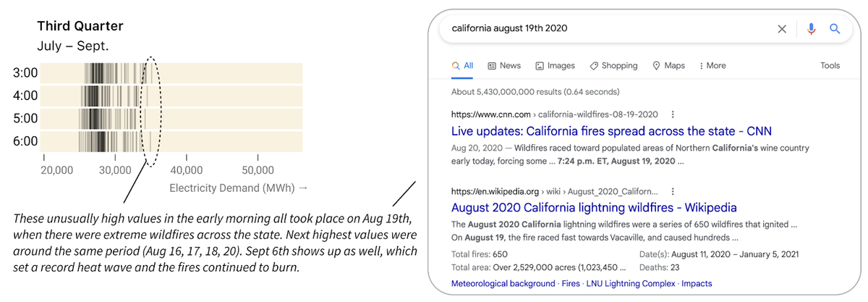Open the Wikipedia result's three-dot options

point(671,192)
